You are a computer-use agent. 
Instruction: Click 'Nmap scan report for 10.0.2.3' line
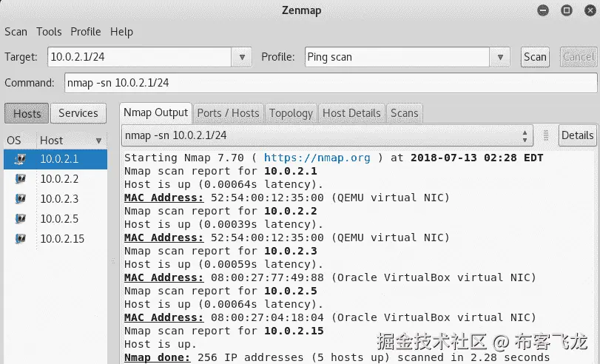pyautogui.click(x=220, y=251)
